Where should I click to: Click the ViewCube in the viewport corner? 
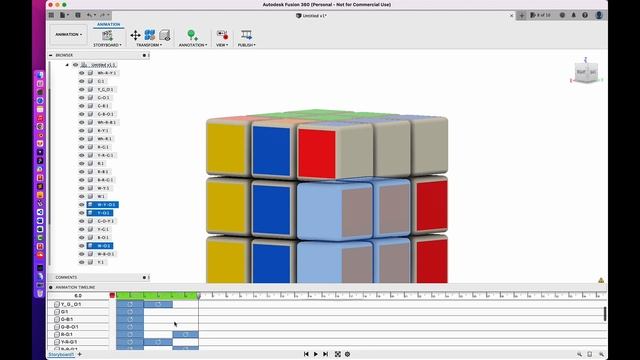click(x=587, y=73)
